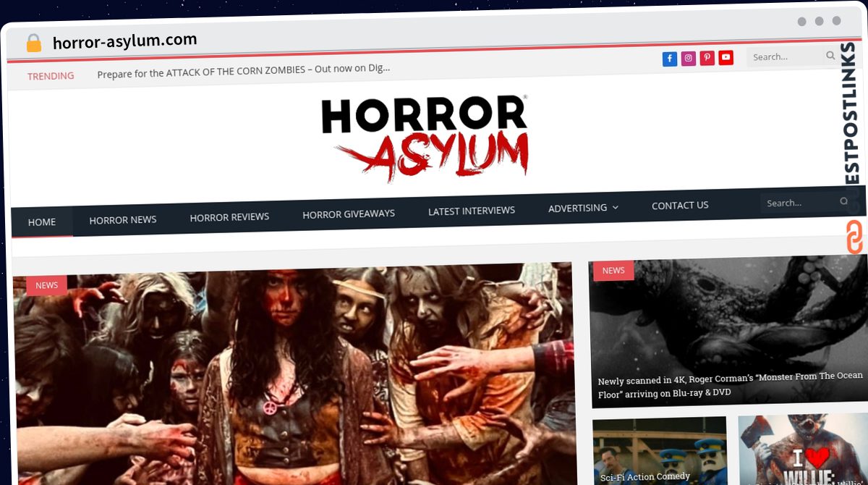Click the top bar search magnifier icon
868x485 pixels.
(830, 56)
